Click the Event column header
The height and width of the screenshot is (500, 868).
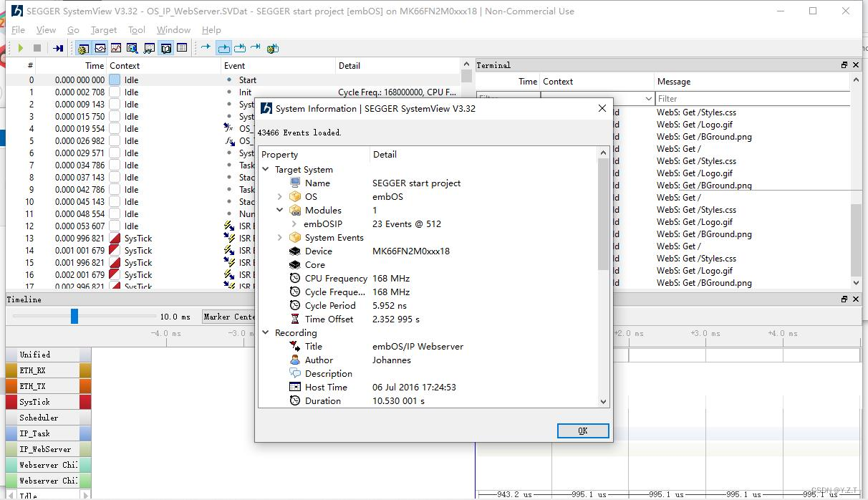coord(279,66)
